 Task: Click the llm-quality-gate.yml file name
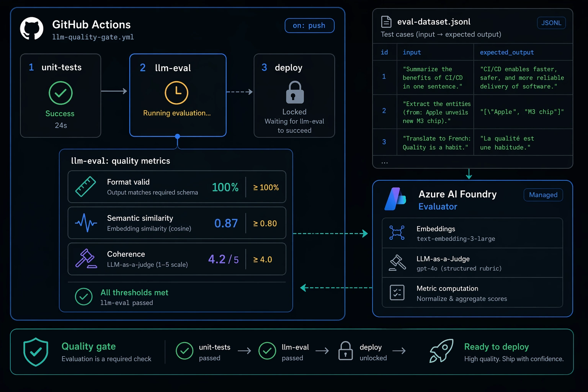[x=93, y=37]
